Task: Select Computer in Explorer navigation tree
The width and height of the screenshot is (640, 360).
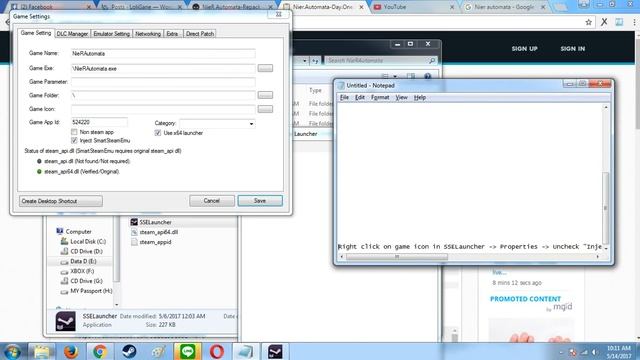Action: [74, 231]
